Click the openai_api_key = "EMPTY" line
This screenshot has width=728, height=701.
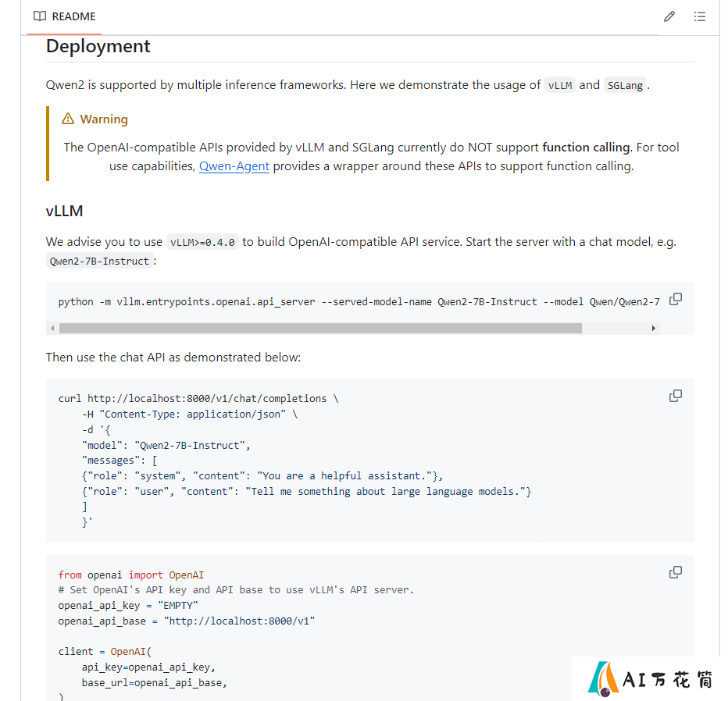[128, 606]
